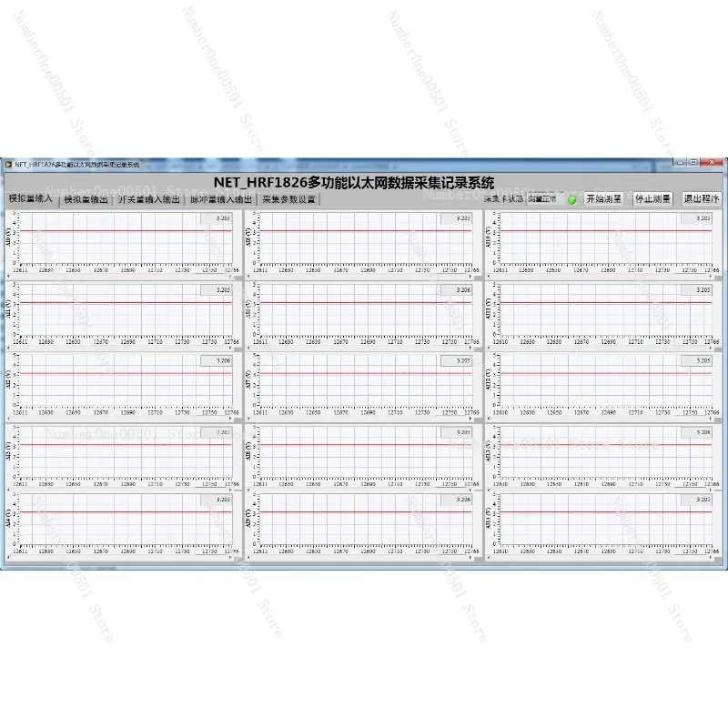Click the 采集卡状态 status text field

coord(545,199)
